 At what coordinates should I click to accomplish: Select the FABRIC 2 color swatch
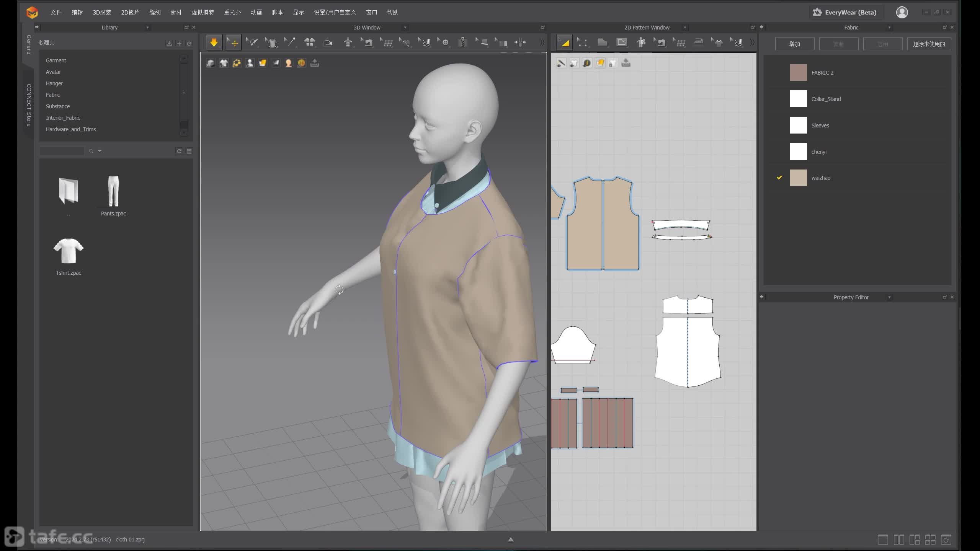[798, 73]
